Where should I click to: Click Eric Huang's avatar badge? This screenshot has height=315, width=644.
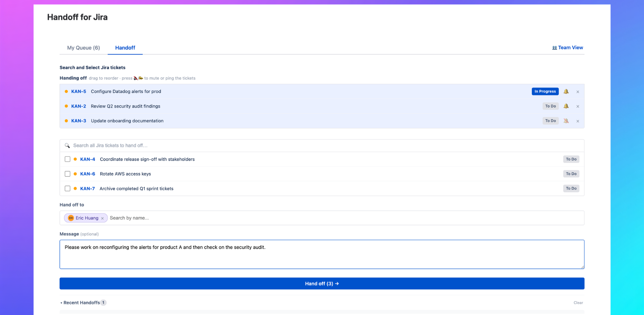(71, 218)
